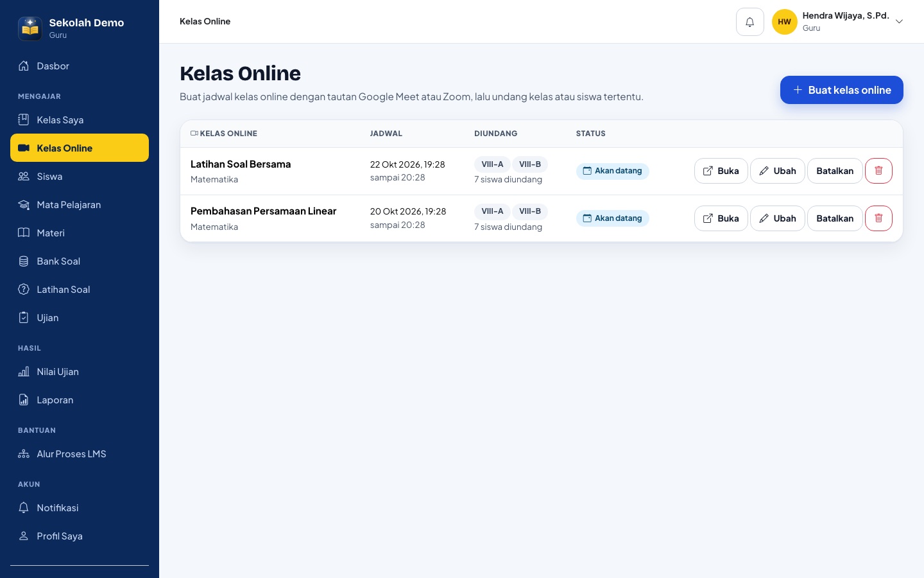This screenshot has width=924, height=578.
Task: Click the Ujian clipboard icon
Action: coord(24,317)
